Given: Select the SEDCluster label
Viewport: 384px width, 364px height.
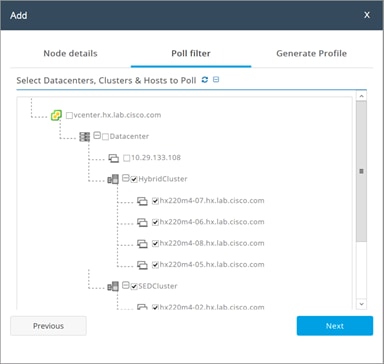Looking at the screenshot, I should pos(158,286).
